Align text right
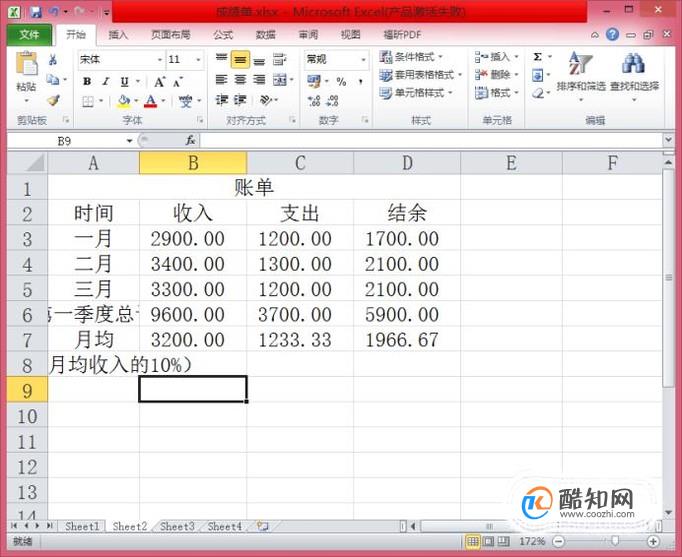Viewport: 682px width, 557px height. pyautogui.click(x=259, y=80)
